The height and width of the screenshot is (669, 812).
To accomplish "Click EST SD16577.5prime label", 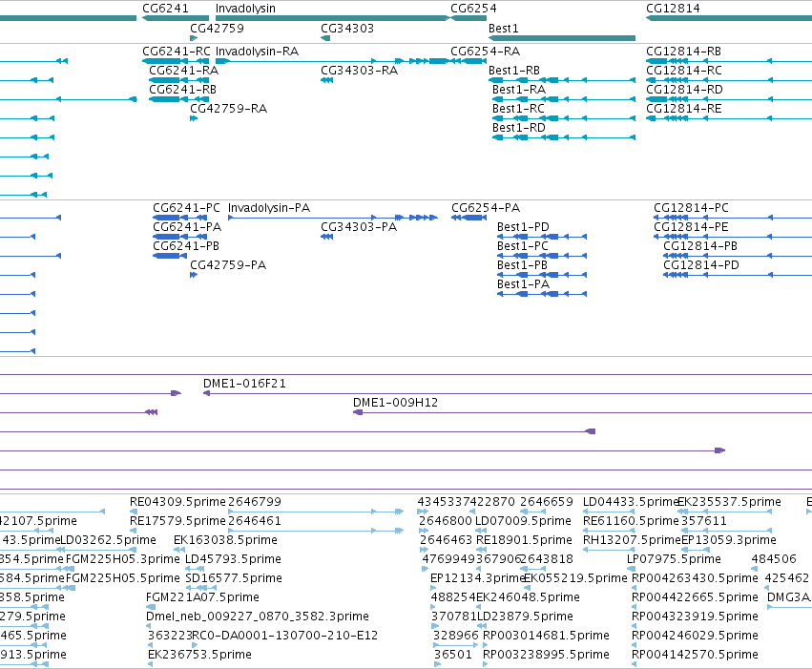I will (x=234, y=578).
